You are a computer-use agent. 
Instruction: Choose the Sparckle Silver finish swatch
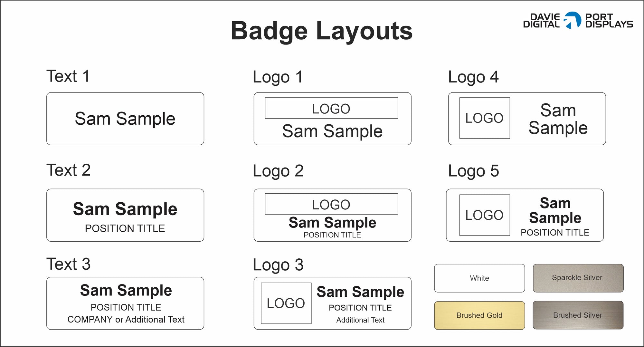click(x=578, y=278)
